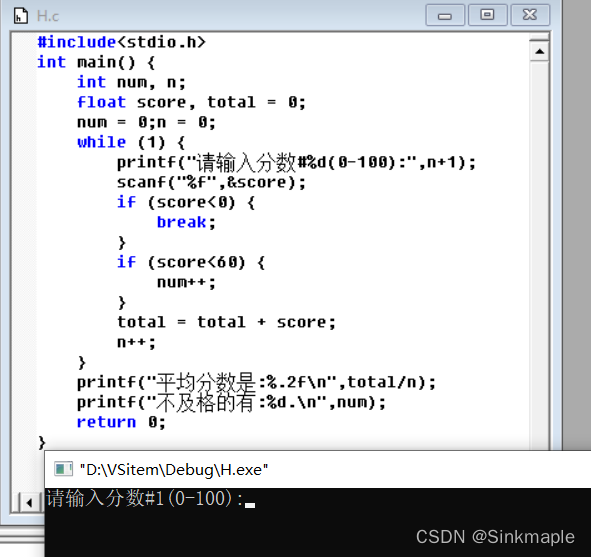591x557 pixels.
Task: Click the 'int num, n;' declaration line
Action: 131,82
